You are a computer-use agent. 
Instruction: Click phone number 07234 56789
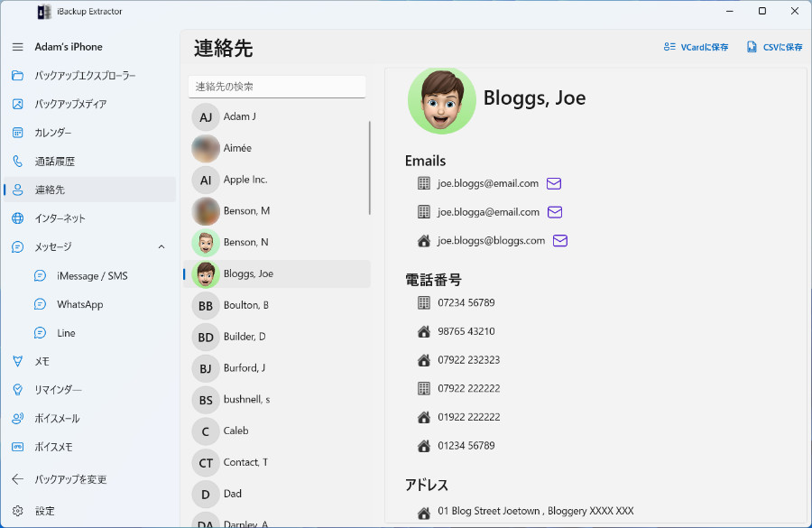click(x=466, y=302)
